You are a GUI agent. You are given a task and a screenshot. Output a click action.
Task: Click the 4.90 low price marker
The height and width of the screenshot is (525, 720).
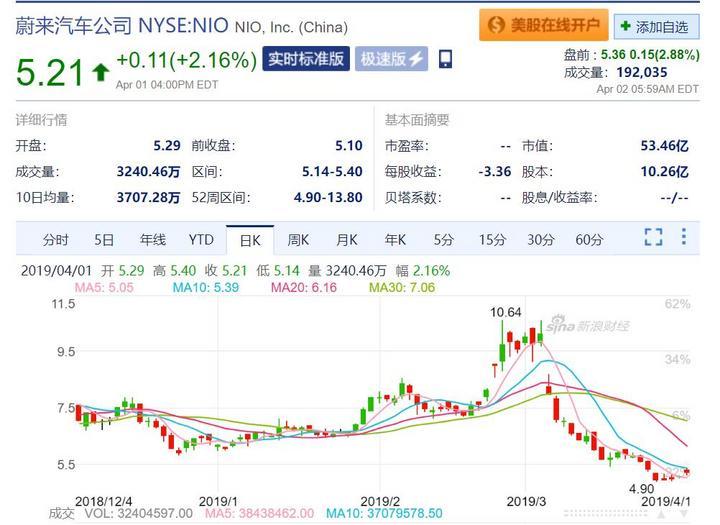point(641,489)
